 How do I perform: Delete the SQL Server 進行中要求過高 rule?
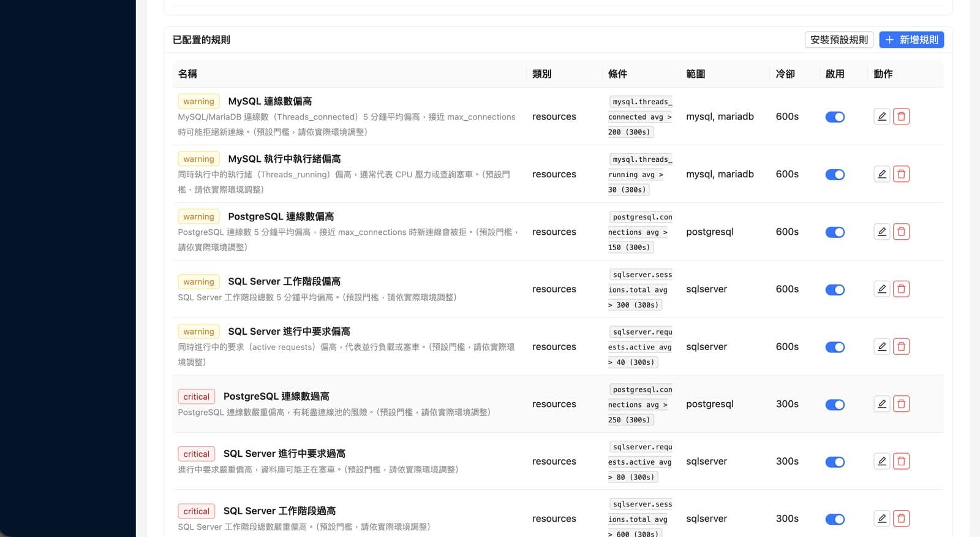(901, 461)
